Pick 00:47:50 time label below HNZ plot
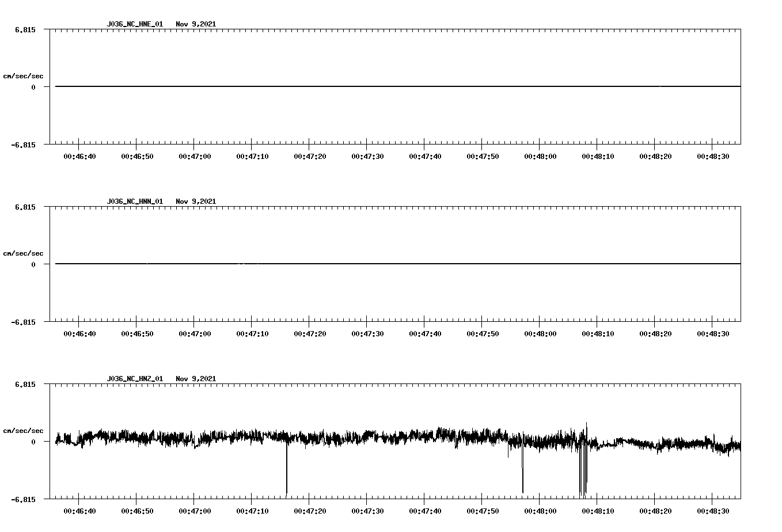This screenshot has height=532, width=782. point(483,511)
